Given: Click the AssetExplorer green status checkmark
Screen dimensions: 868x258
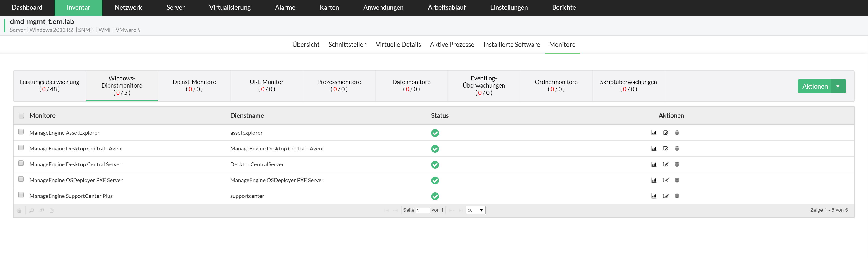Looking at the screenshot, I should (435, 133).
